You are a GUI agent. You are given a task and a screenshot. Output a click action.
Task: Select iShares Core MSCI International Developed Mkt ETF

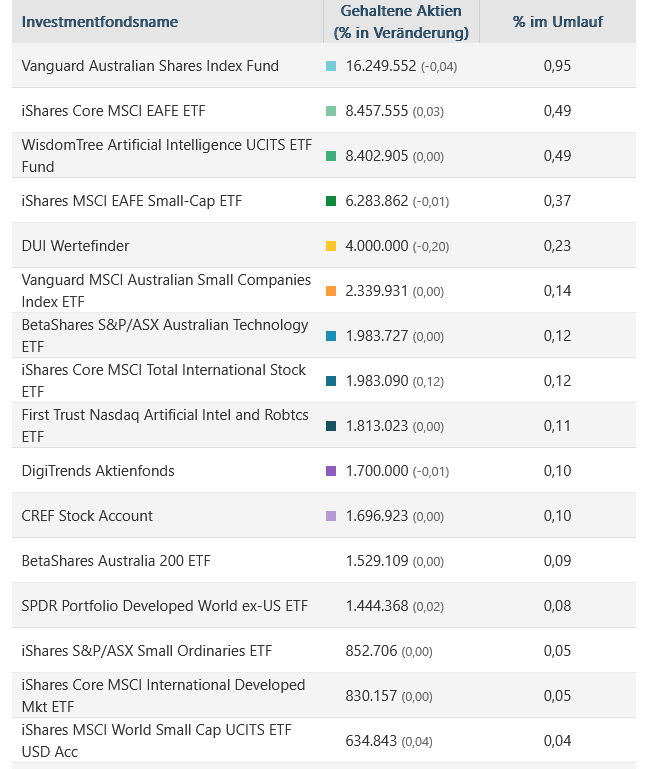[x=163, y=696]
